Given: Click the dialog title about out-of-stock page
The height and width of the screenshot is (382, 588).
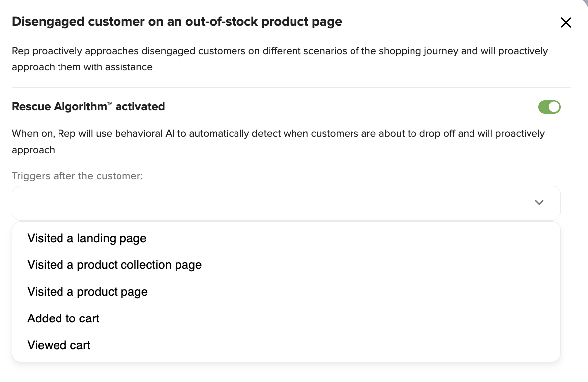Looking at the screenshot, I should point(177,22).
